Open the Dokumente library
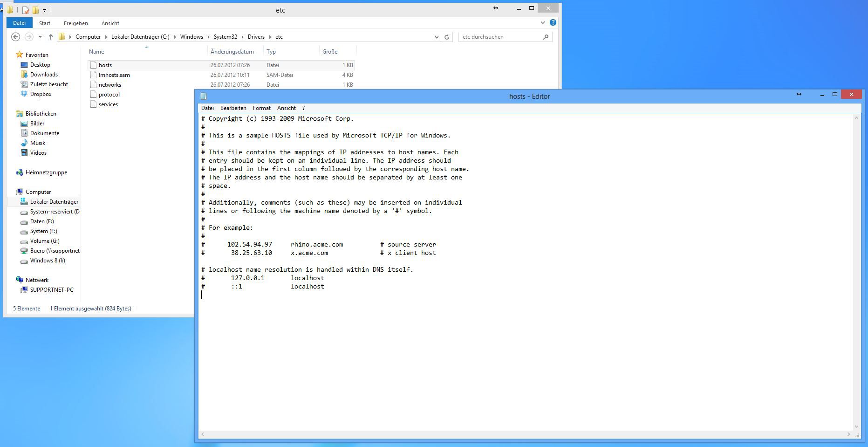This screenshot has height=447, width=868. click(x=45, y=133)
